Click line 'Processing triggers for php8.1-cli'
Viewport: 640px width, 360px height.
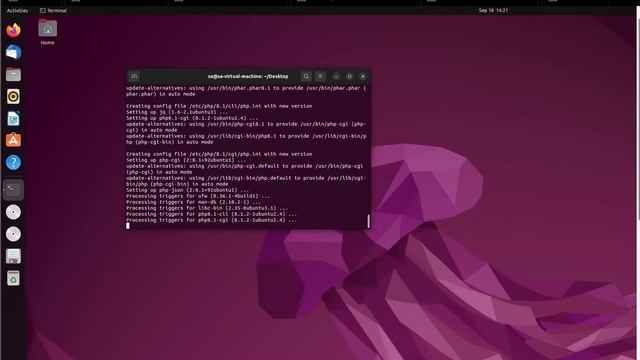(x=211, y=214)
